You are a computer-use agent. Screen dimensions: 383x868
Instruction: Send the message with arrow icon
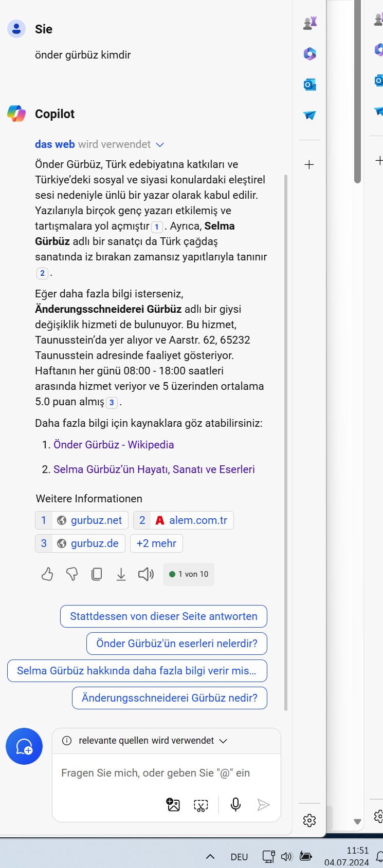263,805
